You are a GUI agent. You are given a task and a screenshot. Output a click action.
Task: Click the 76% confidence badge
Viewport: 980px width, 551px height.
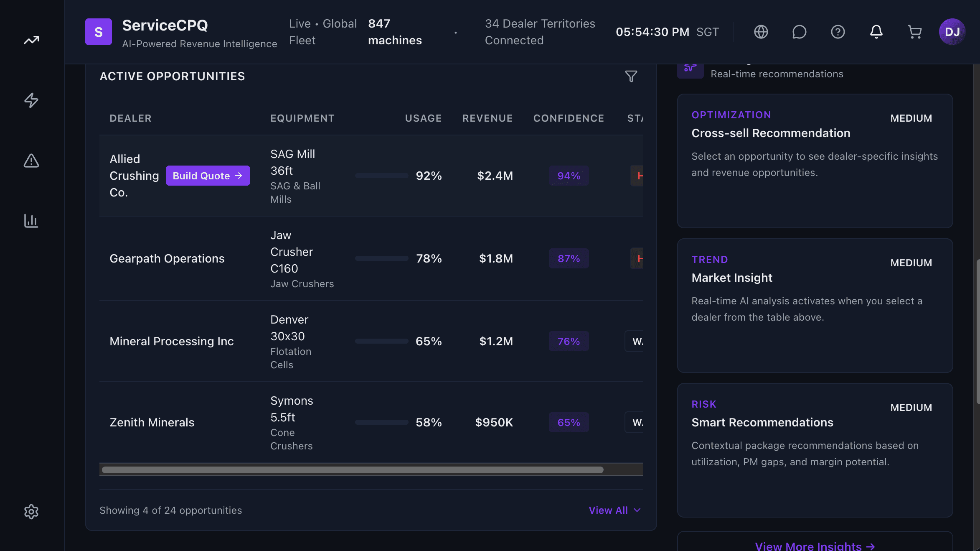click(x=569, y=341)
